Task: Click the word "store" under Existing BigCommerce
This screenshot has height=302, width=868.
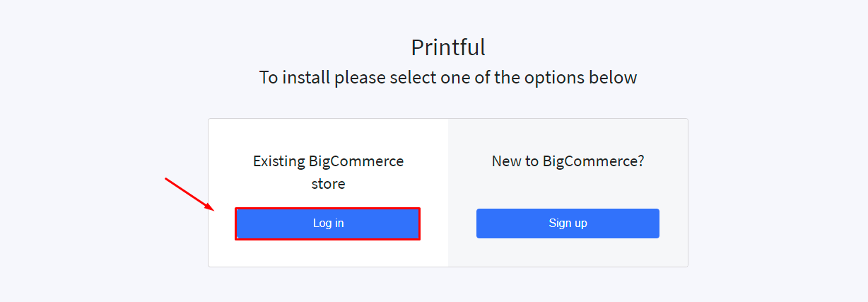Action: click(328, 184)
